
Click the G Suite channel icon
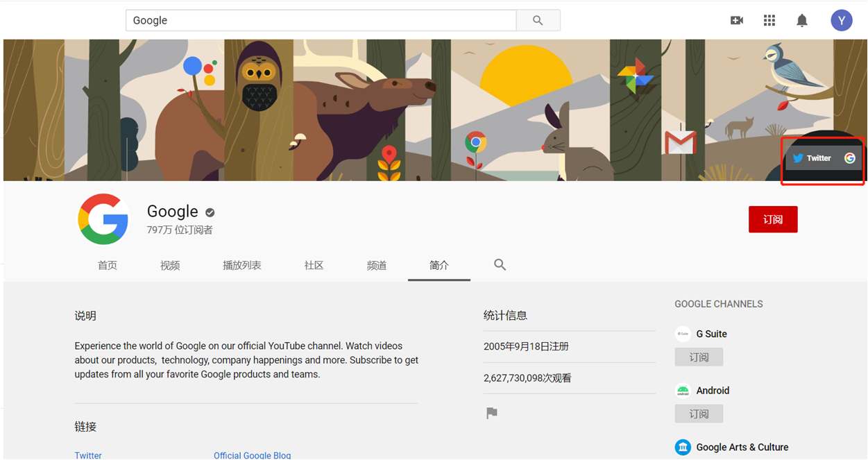tap(683, 334)
